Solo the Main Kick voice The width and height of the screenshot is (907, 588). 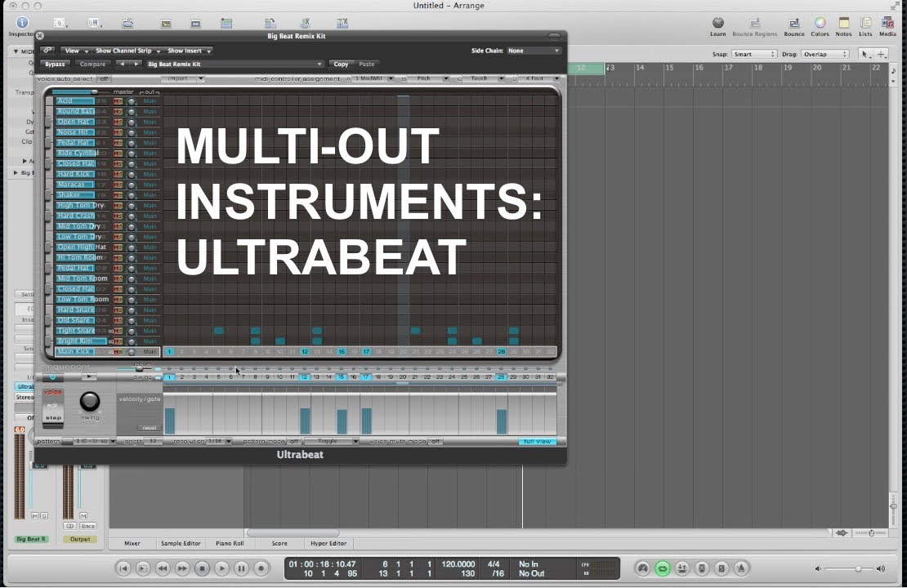tap(120, 351)
